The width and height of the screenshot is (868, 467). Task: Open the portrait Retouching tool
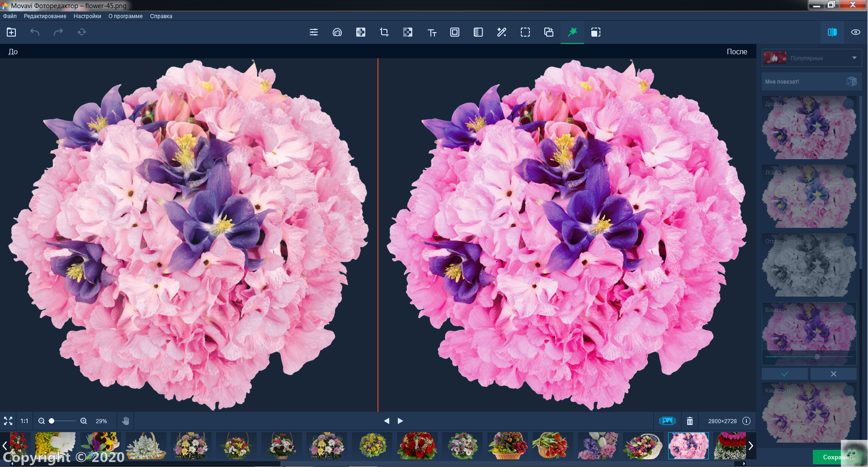[x=337, y=32]
